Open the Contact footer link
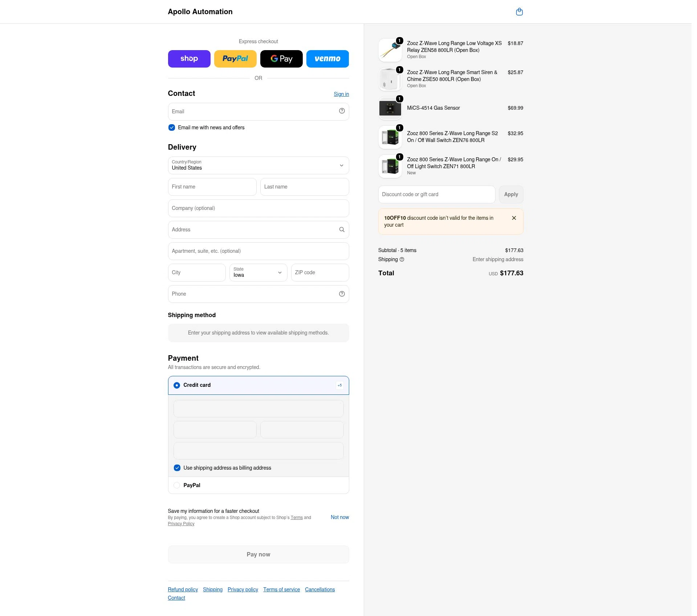The image size is (697, 616). coord(176,598)
